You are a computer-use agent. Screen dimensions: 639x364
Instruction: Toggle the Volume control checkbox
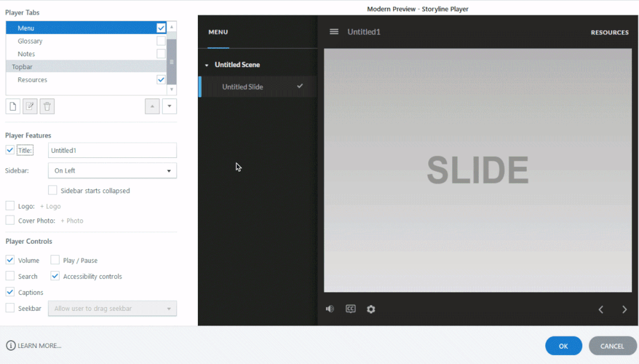pyautogui.click(x=10, y=260)
